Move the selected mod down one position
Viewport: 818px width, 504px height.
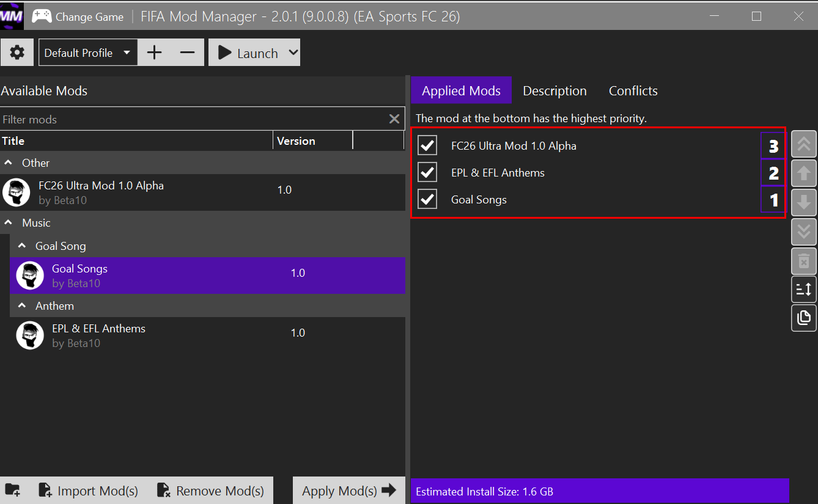(x=804, y=202)
